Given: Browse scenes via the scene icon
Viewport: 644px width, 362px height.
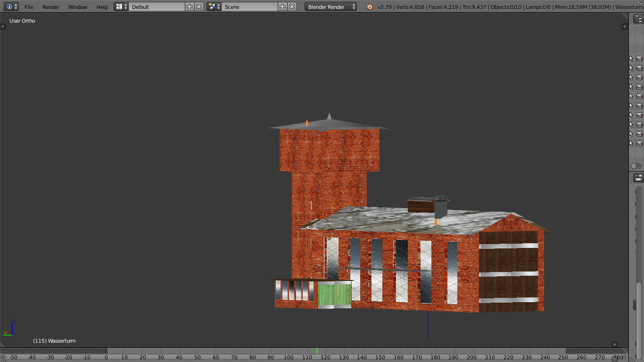Looking at the screenshot, I should pos(214,7).
